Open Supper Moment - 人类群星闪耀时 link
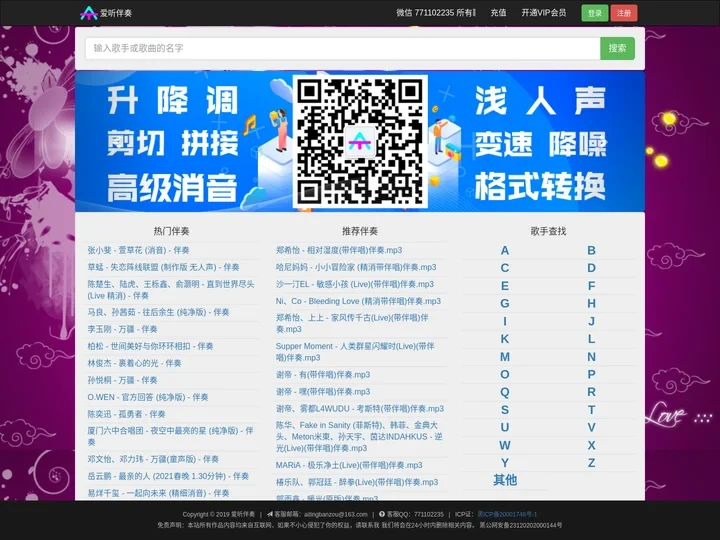720x540 pixels. [x=355, y=352]
